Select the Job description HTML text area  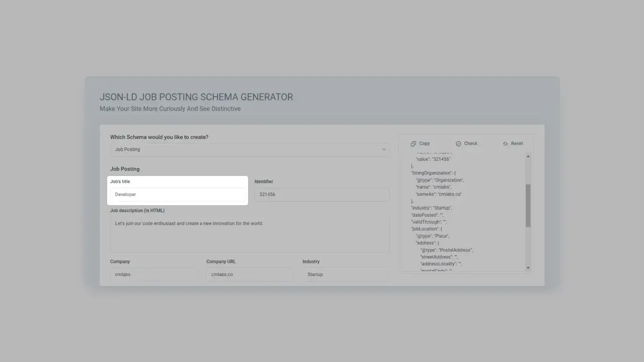tap(250, 235)
